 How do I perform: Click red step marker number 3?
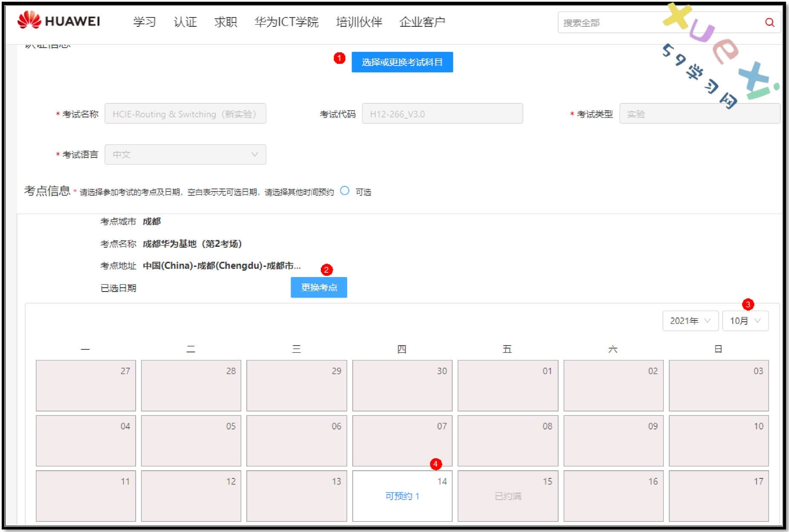click(748, 304)
